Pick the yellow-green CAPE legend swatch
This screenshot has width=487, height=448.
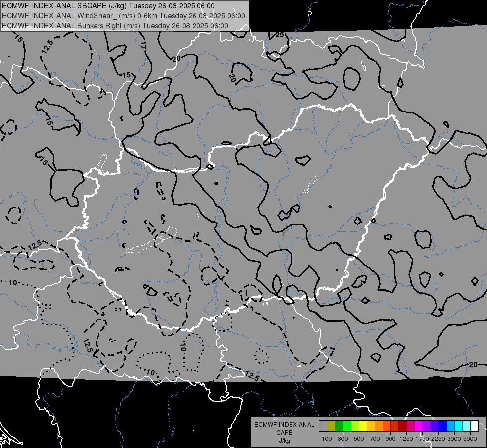(355, 426)
